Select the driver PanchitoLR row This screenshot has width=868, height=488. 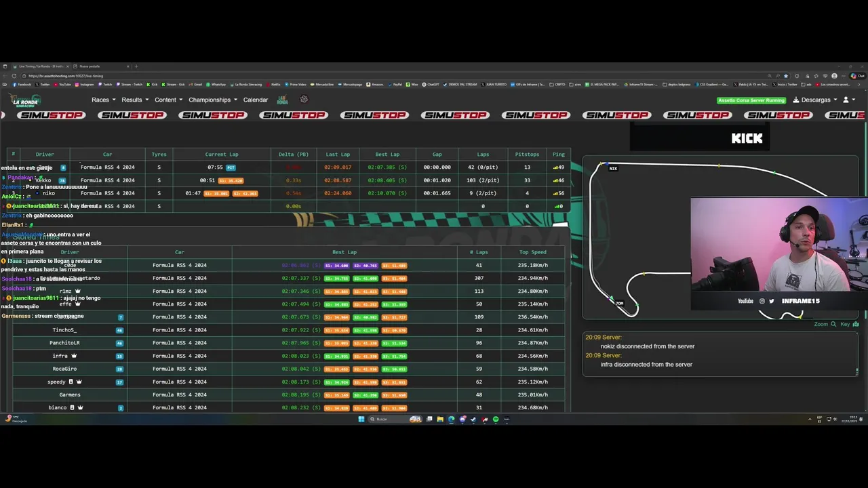pos(288,343)
